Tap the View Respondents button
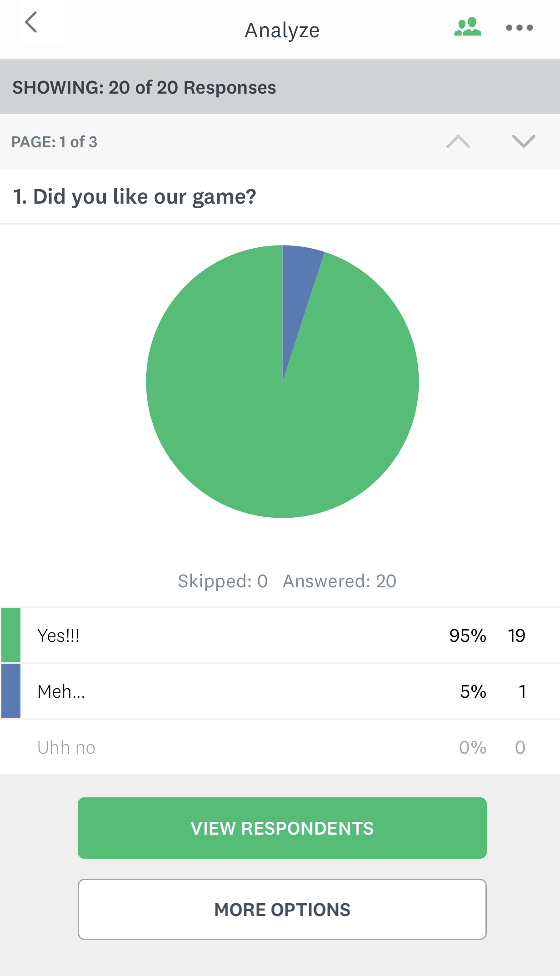The height and width of the screenshot is (976, 560). (x=282, y=828)
